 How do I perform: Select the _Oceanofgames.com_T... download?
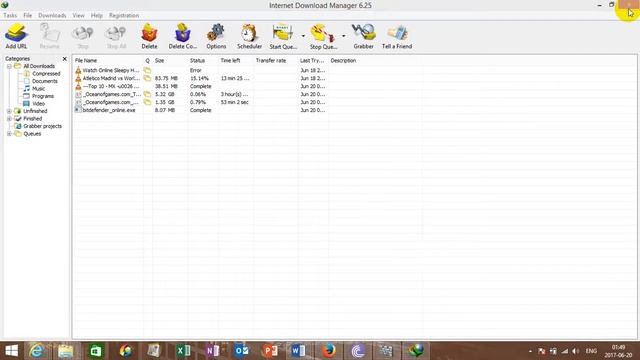(112, 94)
